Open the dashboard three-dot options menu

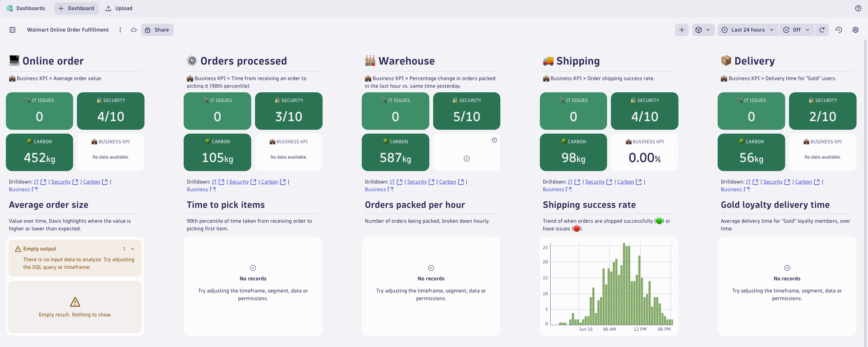(x=120, y=30)
